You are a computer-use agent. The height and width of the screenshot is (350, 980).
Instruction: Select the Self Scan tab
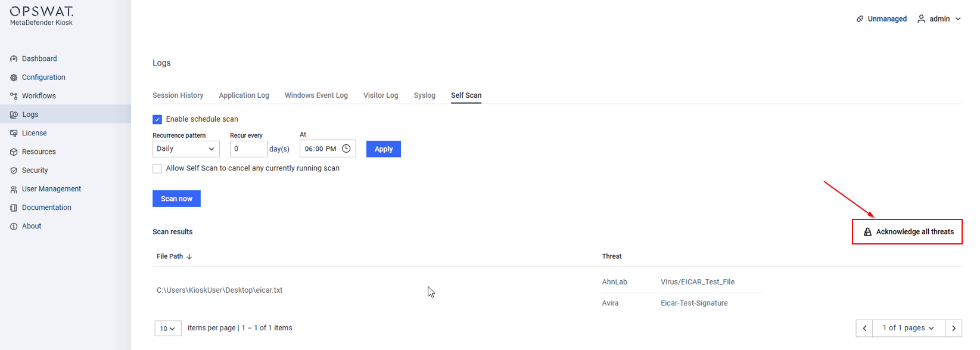(x=466, y=95)
